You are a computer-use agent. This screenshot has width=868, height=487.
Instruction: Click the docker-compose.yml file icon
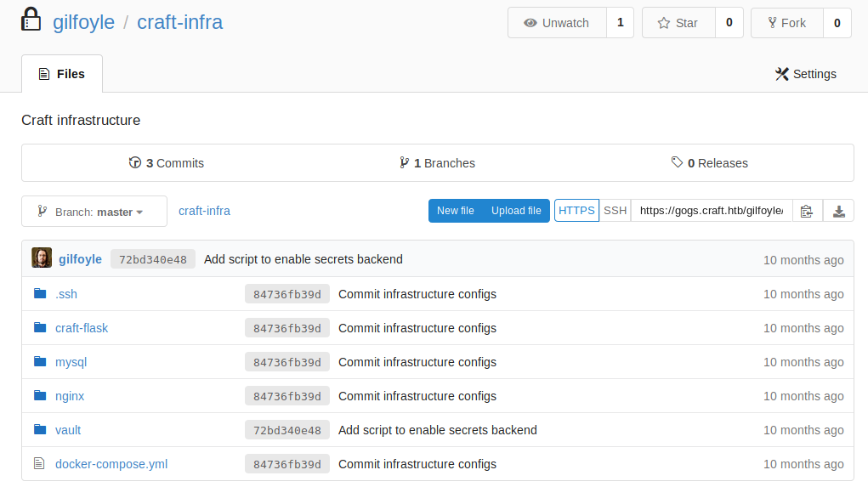click(39, 464)
